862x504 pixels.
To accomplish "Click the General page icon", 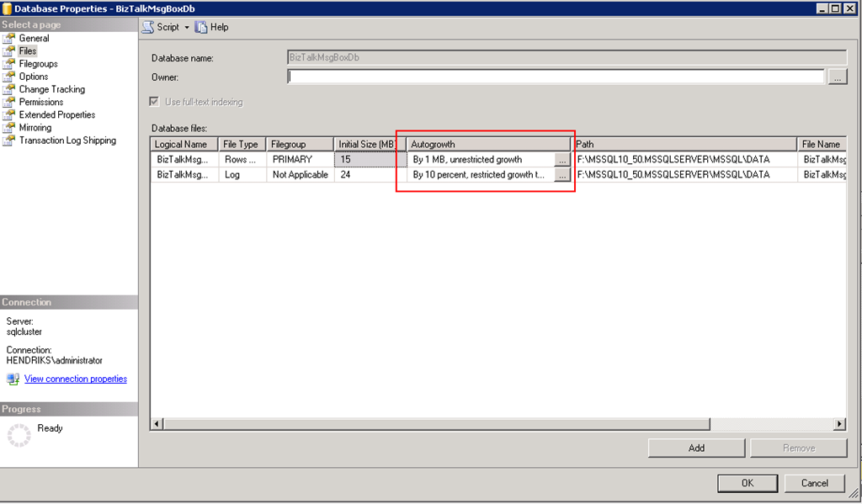I will (9, 38).
